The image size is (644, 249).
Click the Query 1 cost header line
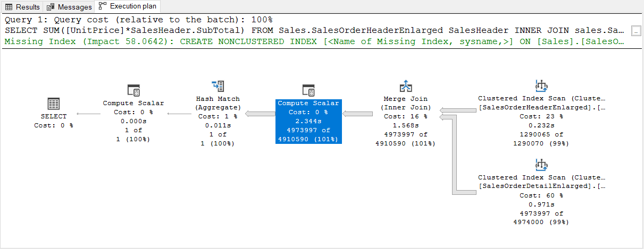[x=138, y=20]
